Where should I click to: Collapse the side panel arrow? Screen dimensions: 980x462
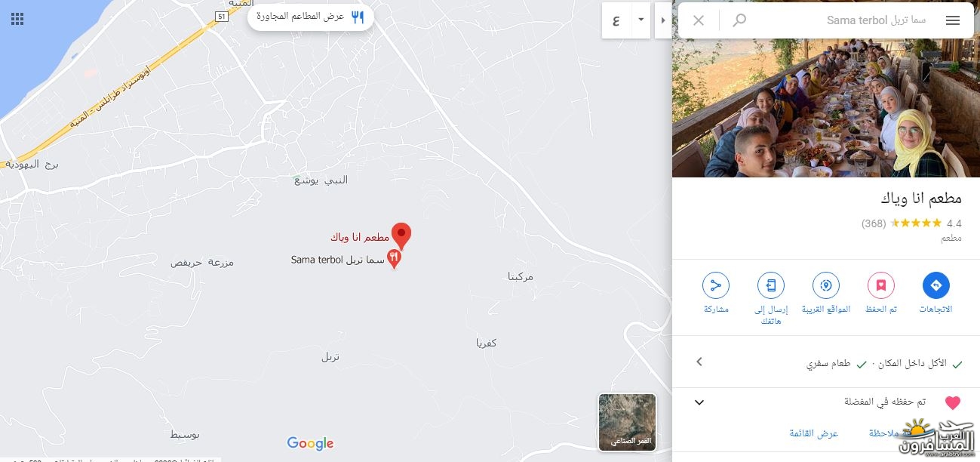point(662,20)
